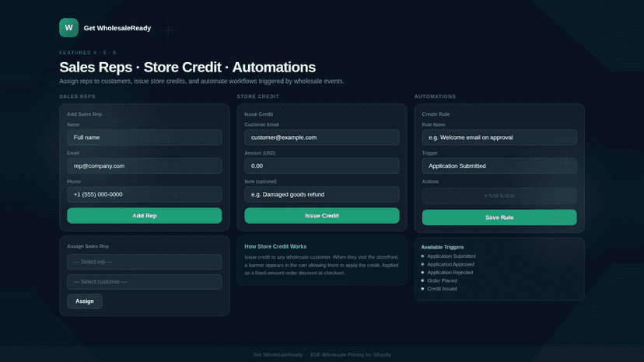Click the FEATURES 4 · 5 · 6 label

(88, 53)
